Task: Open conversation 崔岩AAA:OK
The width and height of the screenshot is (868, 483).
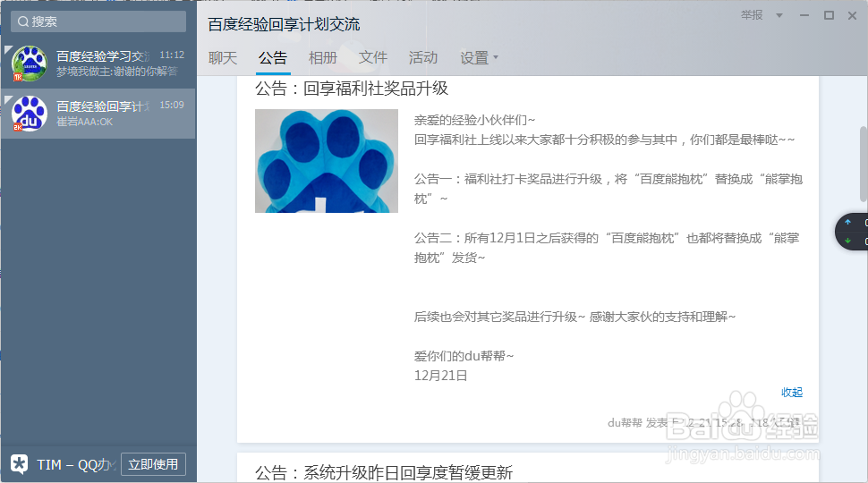Action: tap(98, 114)
